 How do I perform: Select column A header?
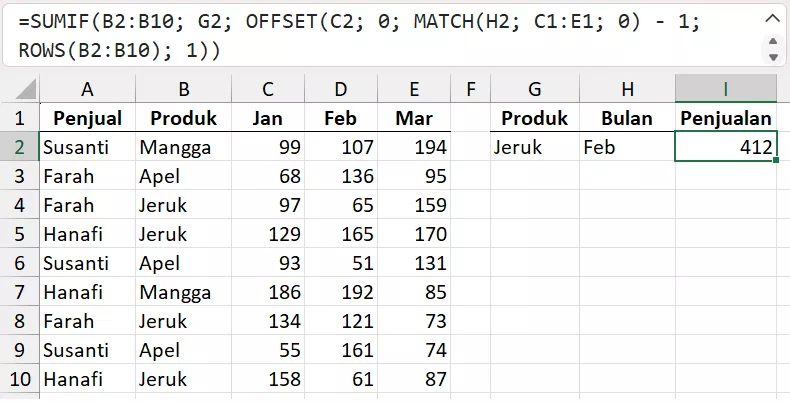tap(88, 91)
